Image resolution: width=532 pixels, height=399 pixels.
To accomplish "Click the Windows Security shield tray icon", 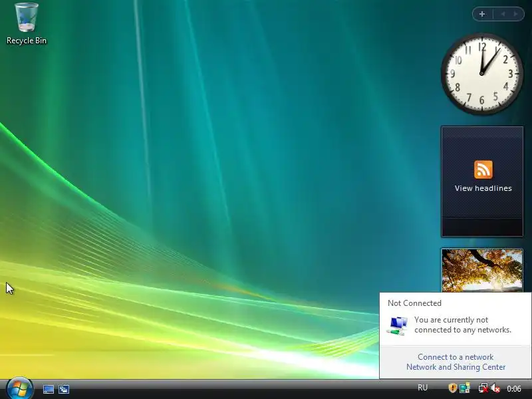I will click(452, 388).
